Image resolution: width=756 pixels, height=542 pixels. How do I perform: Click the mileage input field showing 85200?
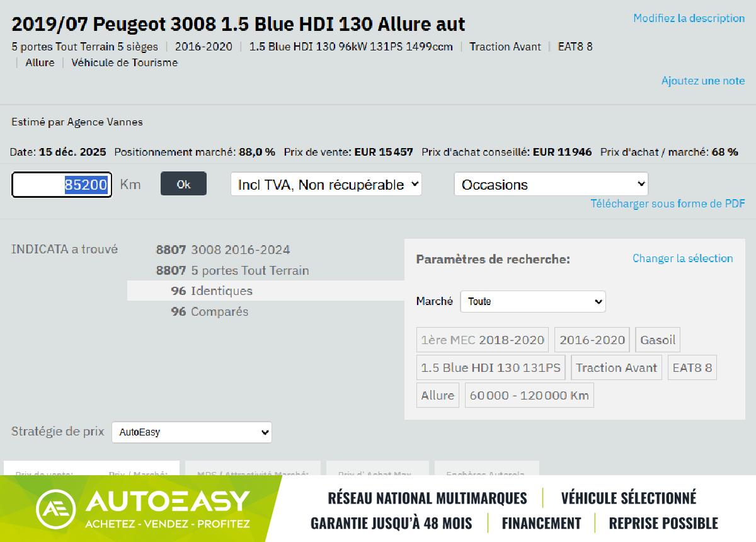pyautogui.click(x=62, y=185)
